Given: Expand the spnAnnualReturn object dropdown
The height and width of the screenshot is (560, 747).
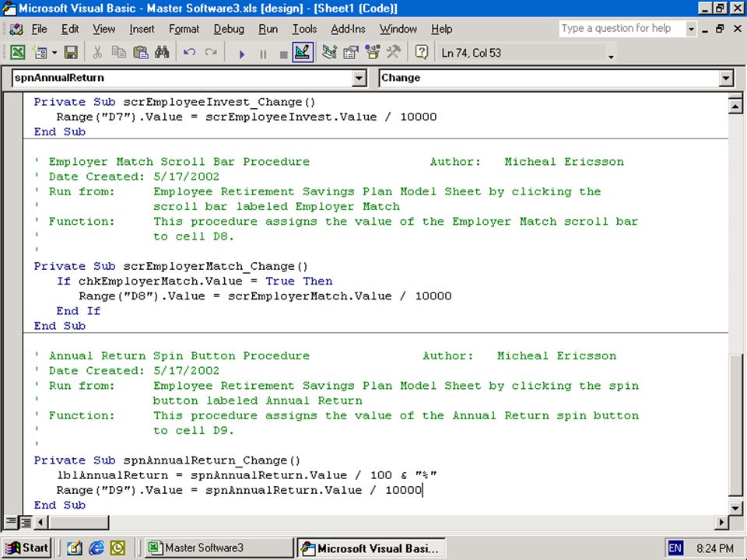Looking at the screenshot, I should [359, 78].
